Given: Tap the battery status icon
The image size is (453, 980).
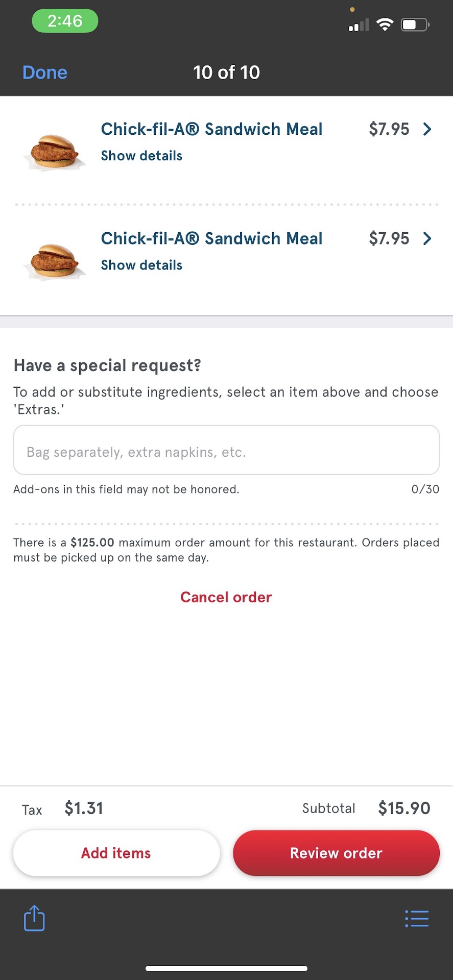Looking at the screenshot, I should pos(415,24).
